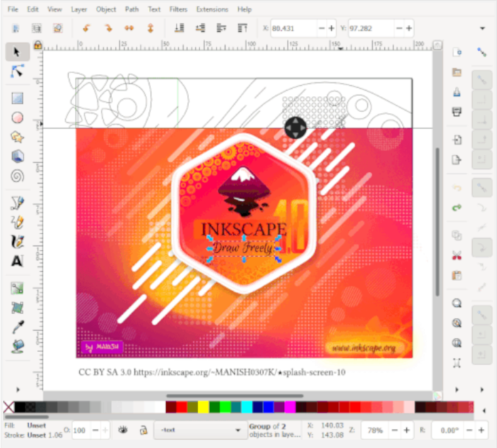Lower selection to bottom
Image resolution: width=497 pixels, height=448 pixels.
click(180, 28)
